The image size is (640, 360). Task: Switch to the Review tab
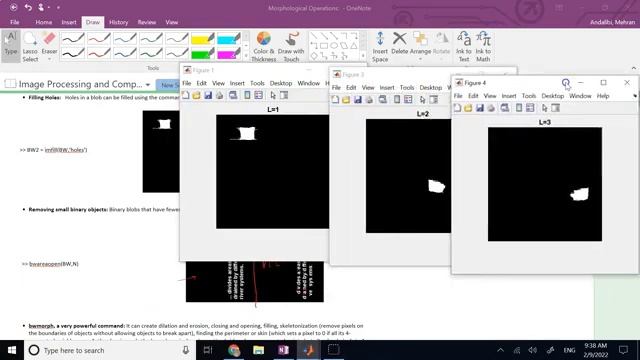[147, 22]
